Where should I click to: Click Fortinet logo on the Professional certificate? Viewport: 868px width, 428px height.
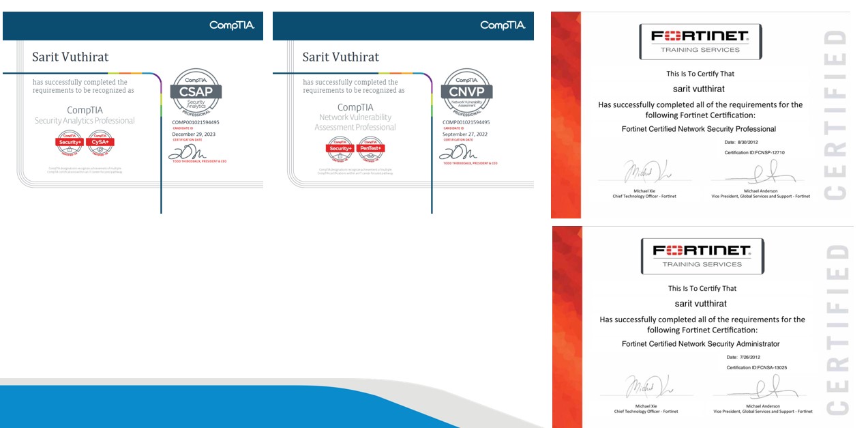pos(700,41)
